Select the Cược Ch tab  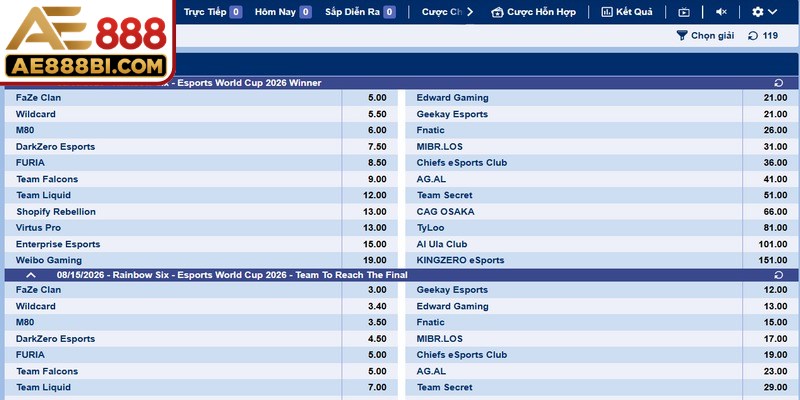click(442, 12)
